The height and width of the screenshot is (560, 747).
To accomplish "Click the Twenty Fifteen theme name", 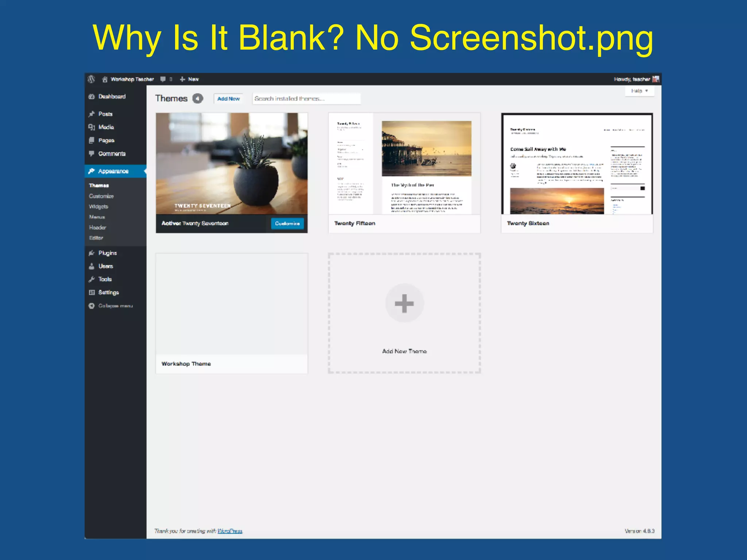I will [355, 223].
